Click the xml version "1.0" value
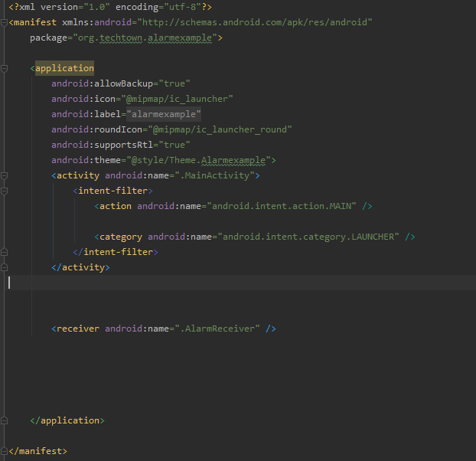 [x=96, y=7]
